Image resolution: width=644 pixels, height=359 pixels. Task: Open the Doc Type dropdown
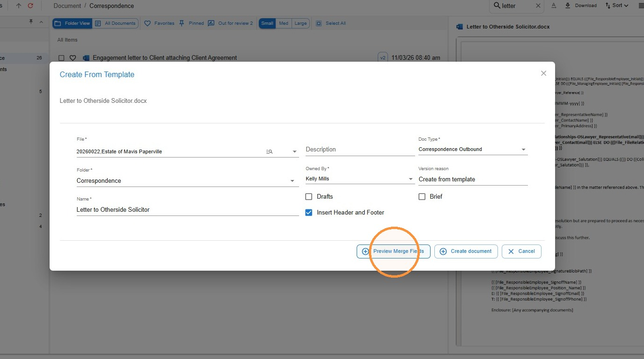pos(523,150)
